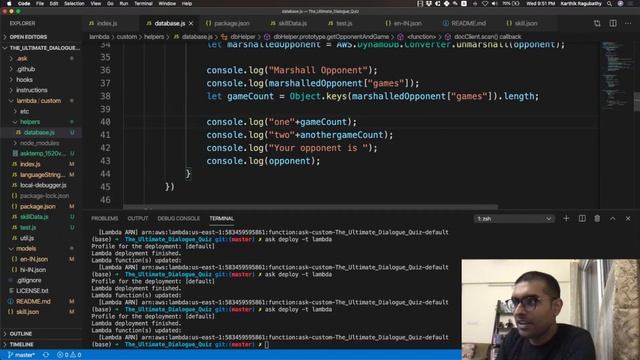Open local-debugger.js in explorer

[x=41, y=185]
